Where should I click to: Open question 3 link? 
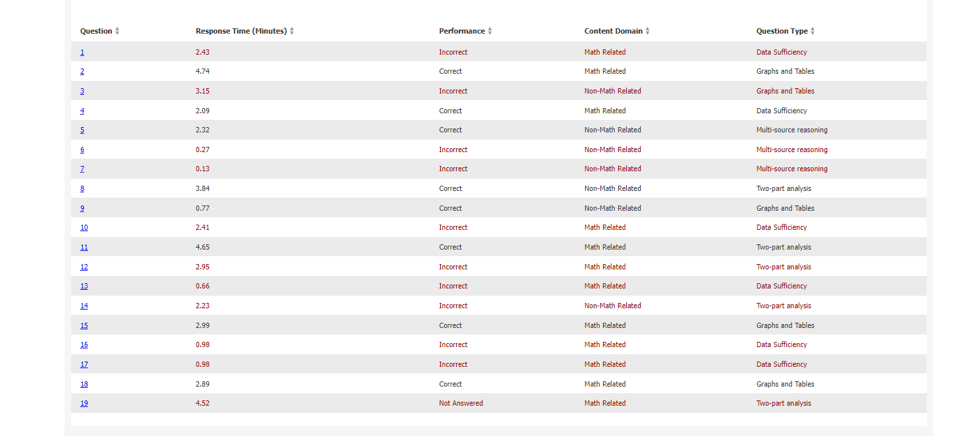82,91
